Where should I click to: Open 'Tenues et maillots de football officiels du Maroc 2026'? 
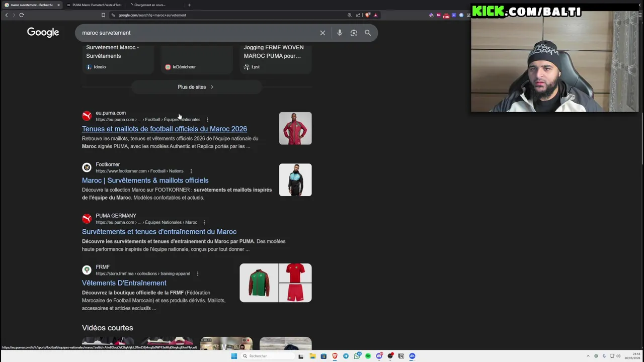(x=165, y=129)
